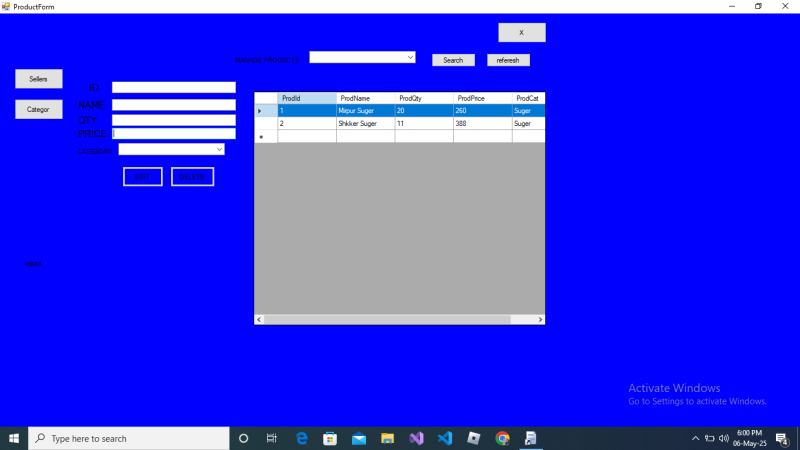
Task: Focus the NAME text field
Action: (173, 104)
